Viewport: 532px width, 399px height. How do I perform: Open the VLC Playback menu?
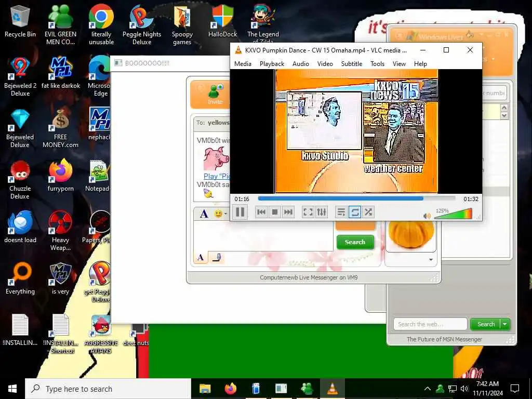click(272, 64)
